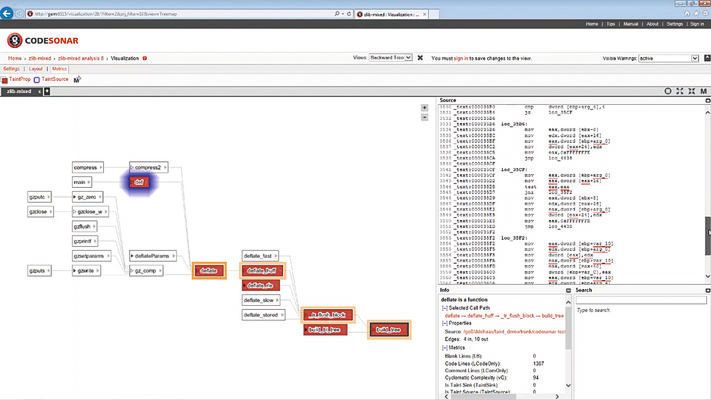Click the Source panel vertical scrollbar thumb
This screenshot has height=400, width=711.
707,236
